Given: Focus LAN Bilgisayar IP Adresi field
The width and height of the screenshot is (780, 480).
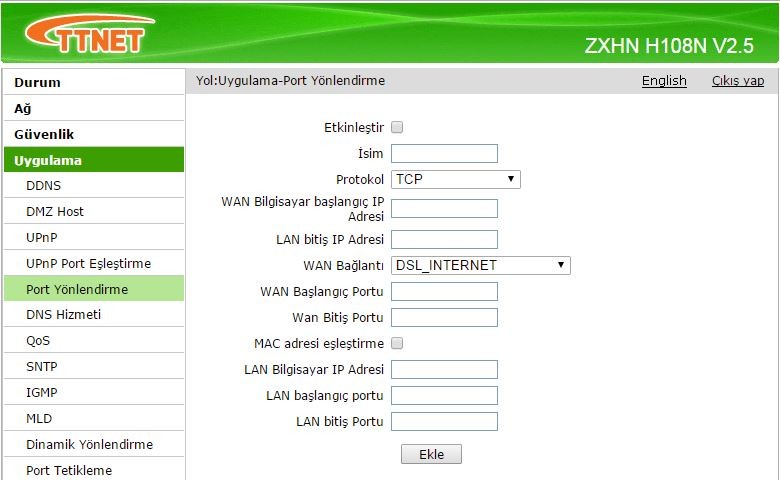Looking at the screenshot, I should (x=444, y=370).
